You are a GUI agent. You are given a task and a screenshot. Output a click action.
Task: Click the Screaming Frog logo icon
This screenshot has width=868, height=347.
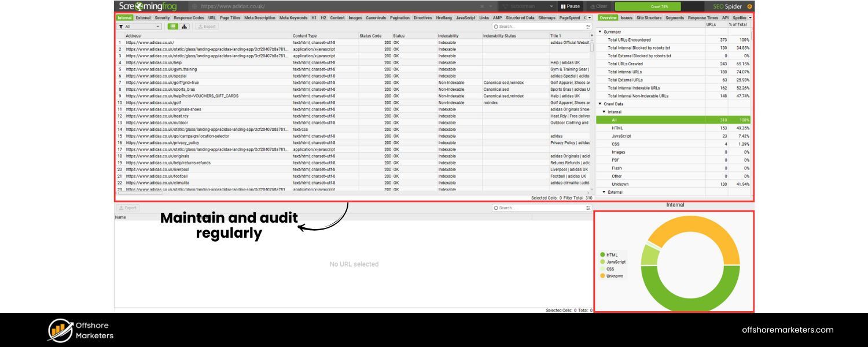tap(138, 6)
